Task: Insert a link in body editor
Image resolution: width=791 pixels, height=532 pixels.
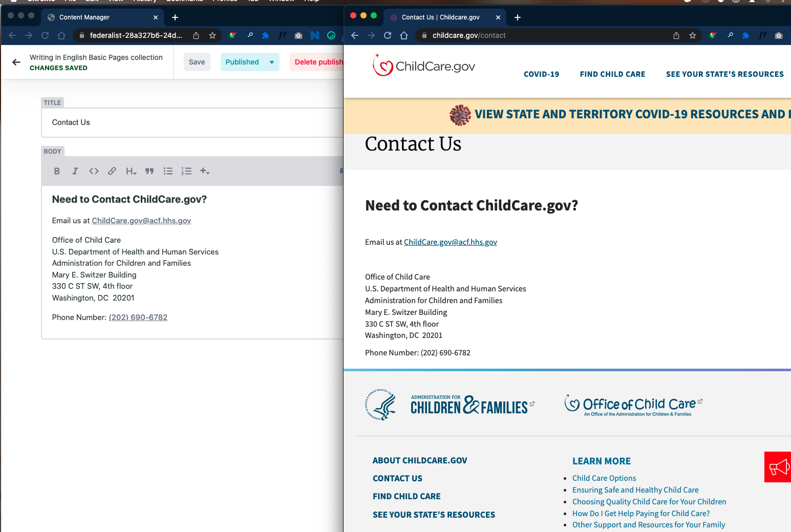Action: [112, 171]
